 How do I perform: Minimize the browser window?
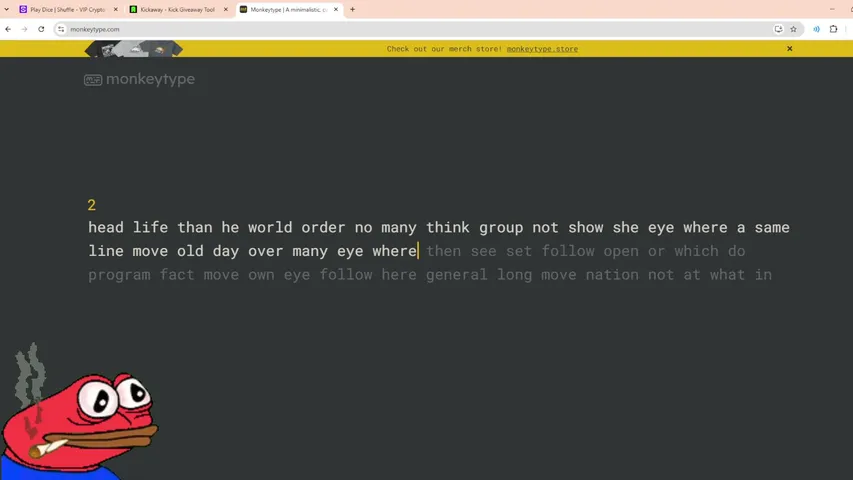click(832, 9)
